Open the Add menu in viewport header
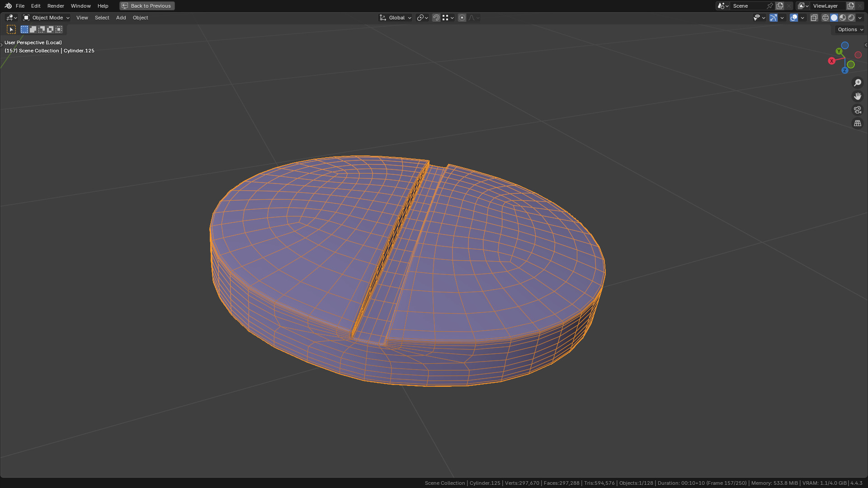The image size is (868, 488). pos(121,18)
